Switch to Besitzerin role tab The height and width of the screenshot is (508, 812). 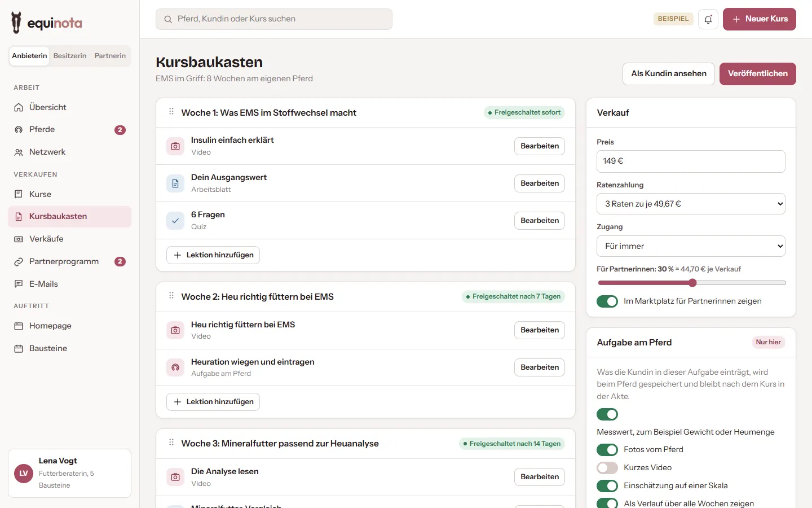[70, 56]
